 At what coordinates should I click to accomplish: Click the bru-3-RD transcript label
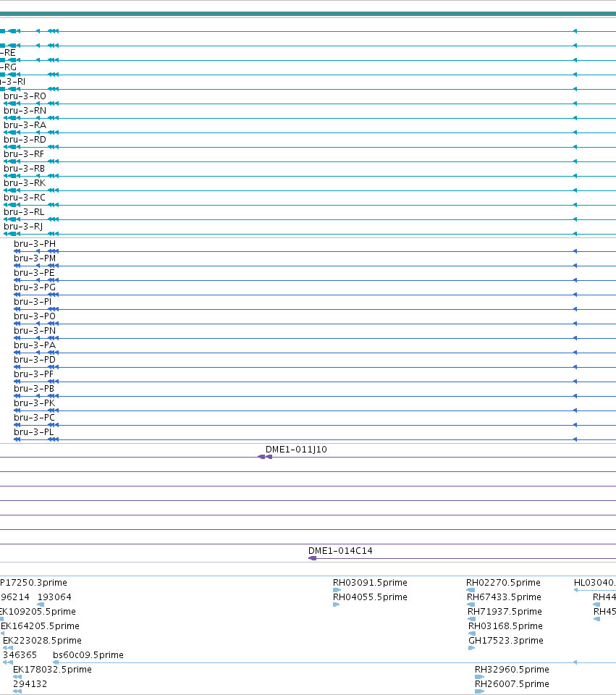[25, 140]
